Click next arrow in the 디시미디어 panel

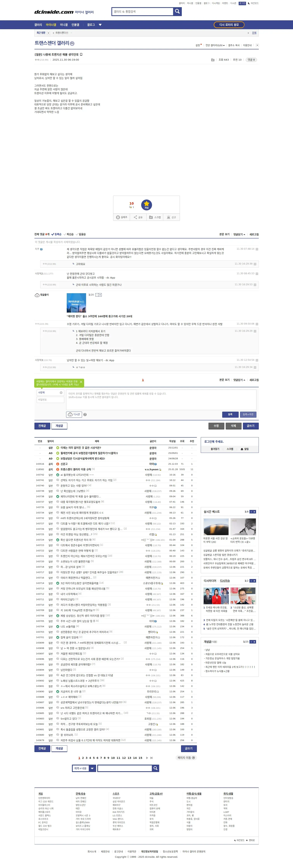pos(254,581)
